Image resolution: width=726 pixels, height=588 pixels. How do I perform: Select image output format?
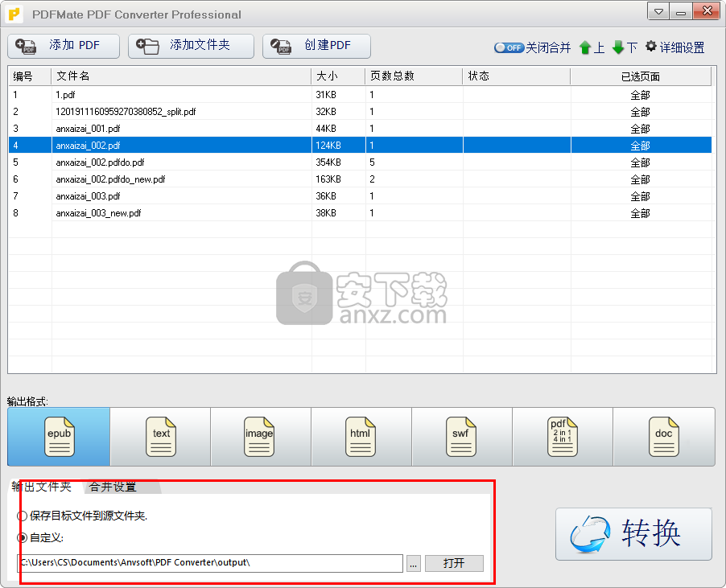(x=261, y=437)
